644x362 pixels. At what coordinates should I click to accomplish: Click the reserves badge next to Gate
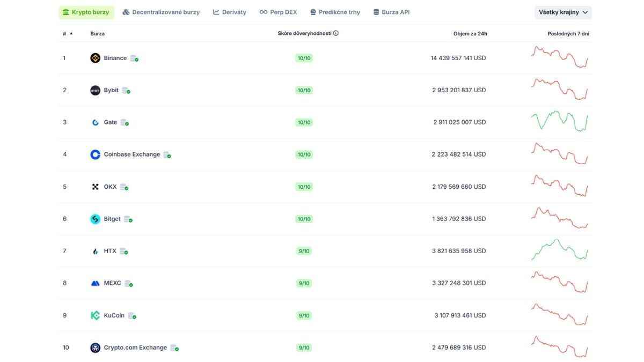[125, 123]
